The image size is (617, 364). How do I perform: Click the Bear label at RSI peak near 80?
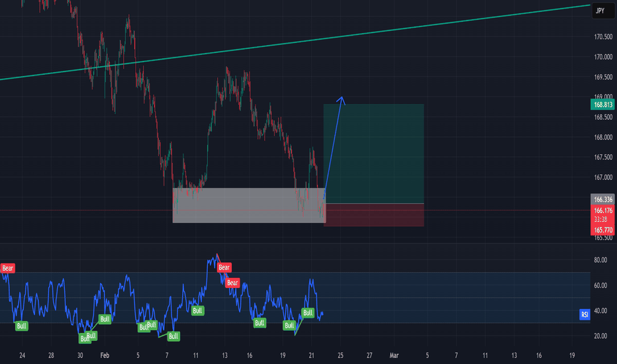click(x=224, y=267)
